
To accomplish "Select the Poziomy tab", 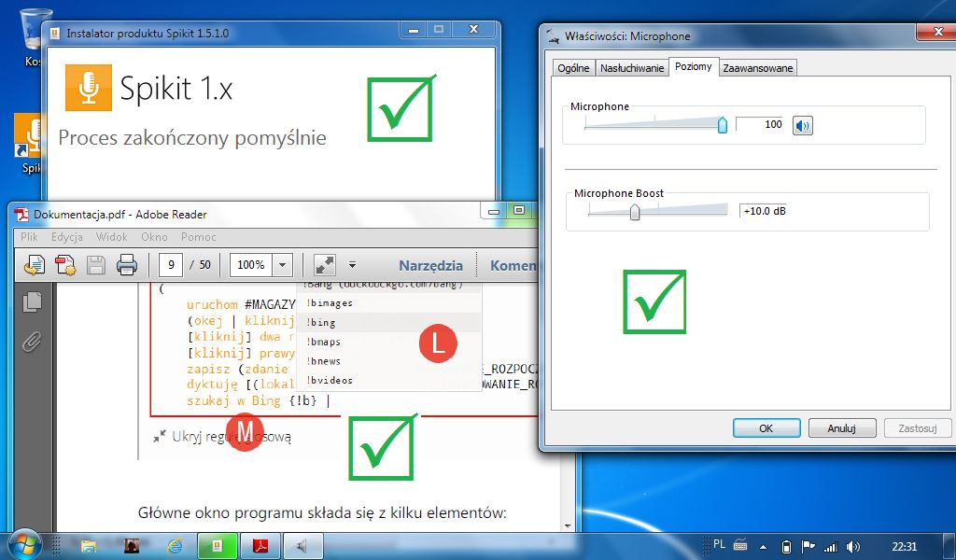I will 694,66.
